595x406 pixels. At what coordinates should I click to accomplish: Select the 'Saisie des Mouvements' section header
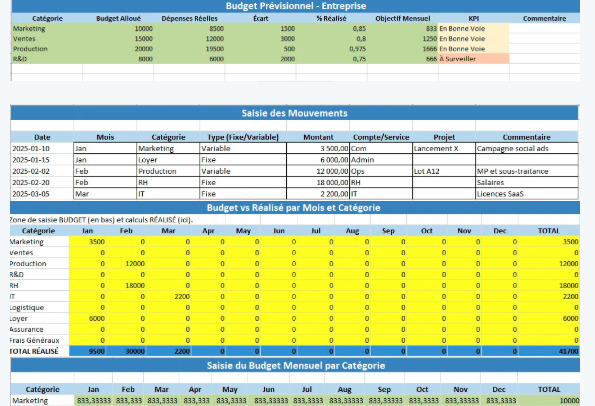294,113
